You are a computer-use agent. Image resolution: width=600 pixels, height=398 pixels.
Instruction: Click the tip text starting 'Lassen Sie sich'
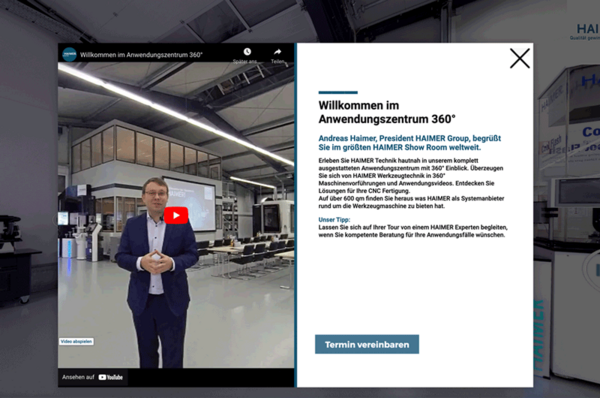(413, 231)
